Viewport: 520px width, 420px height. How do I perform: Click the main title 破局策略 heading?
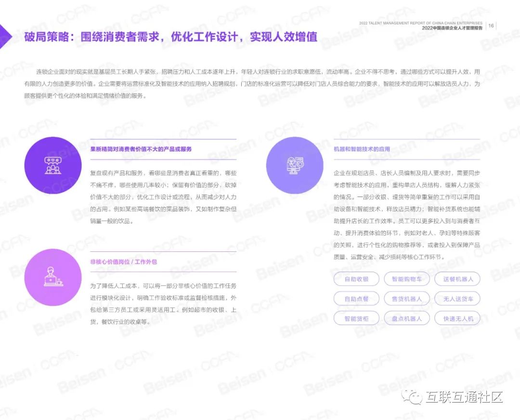(171, 37)
